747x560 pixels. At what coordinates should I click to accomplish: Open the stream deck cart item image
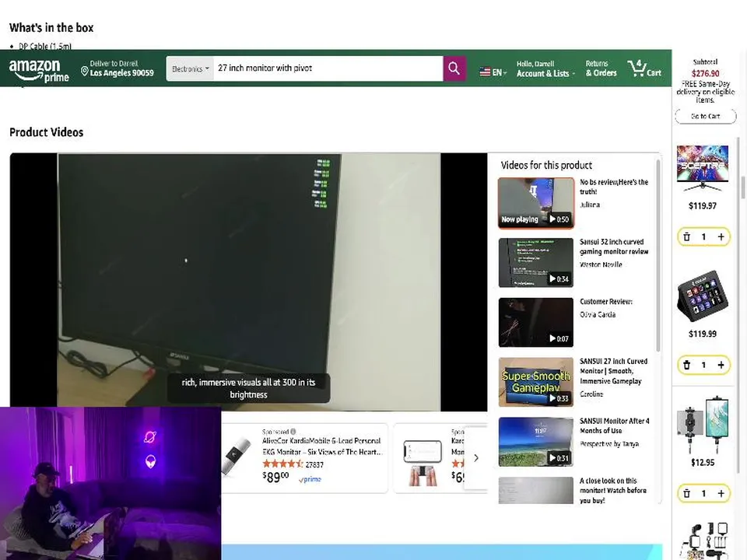click(x=703, y=296)
